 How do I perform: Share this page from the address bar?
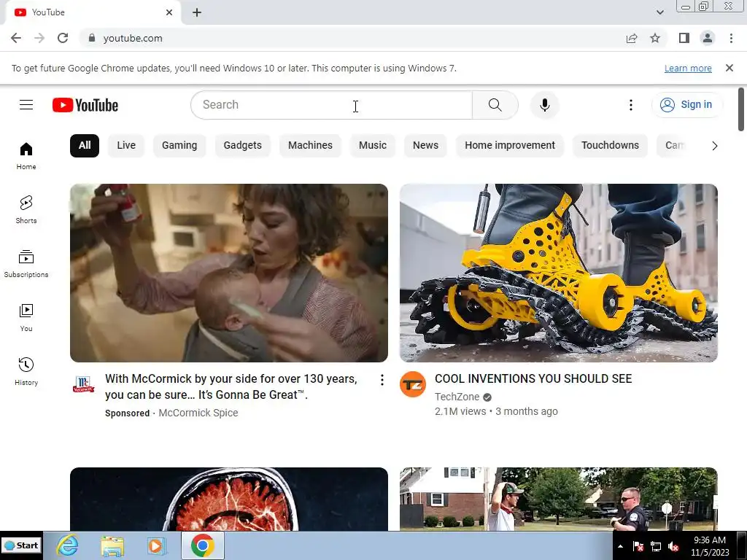[632, 38]
